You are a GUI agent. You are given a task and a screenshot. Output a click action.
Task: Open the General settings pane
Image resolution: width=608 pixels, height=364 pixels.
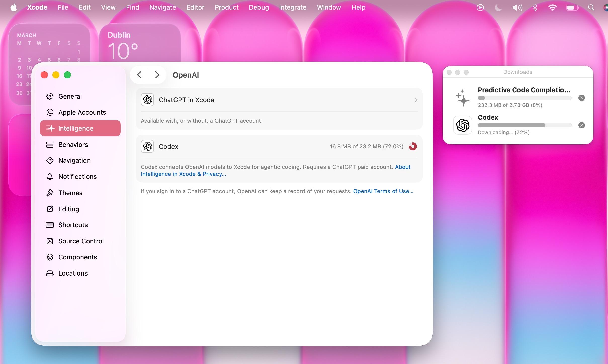80,96
